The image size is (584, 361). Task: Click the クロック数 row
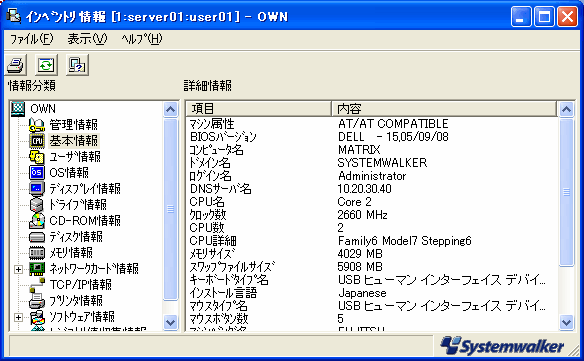(x=371, y=215)
